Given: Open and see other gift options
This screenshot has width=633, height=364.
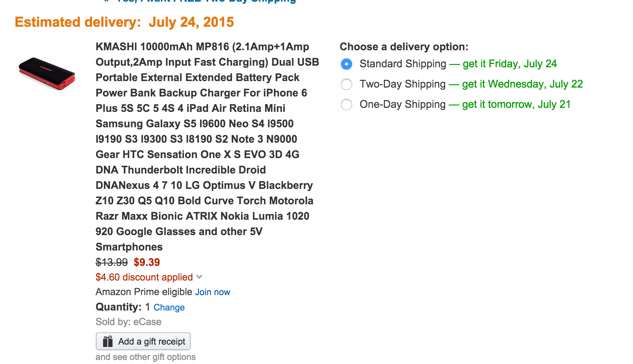Looking at the screenshot, I should (x=145, y=357).
